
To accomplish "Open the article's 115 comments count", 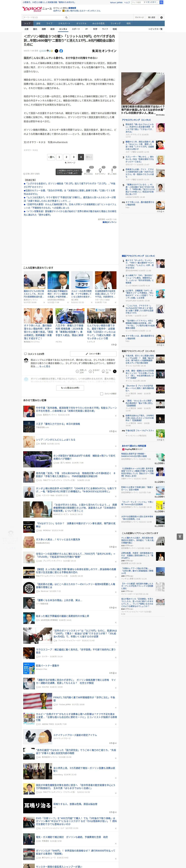I will (x=43, y=51).
